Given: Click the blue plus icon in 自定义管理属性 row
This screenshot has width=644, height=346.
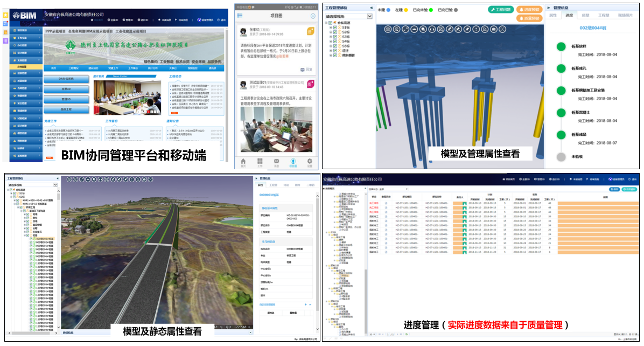Looking at the screenshot, I should tap(305, 305).
